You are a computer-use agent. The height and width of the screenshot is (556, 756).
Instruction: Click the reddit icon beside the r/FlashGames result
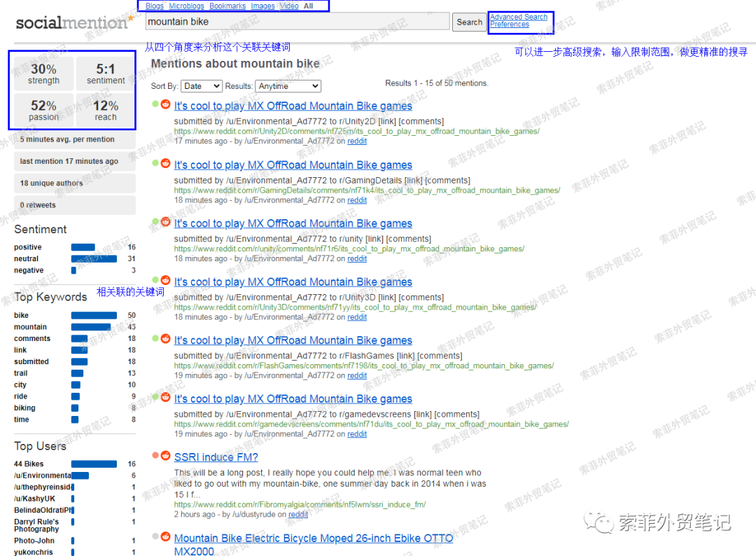(x=165, y=338)
